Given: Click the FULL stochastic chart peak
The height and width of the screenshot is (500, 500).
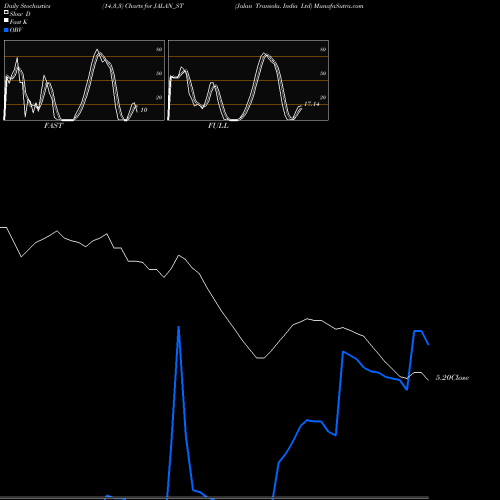Looking at the screenshot, I should 264,54.
